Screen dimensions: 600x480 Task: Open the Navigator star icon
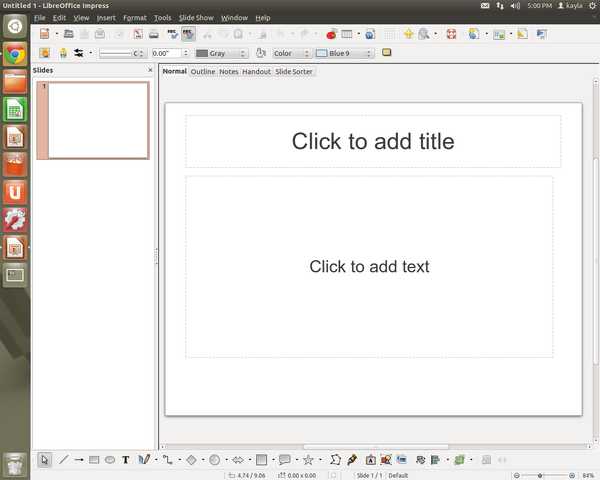point(409,34)
